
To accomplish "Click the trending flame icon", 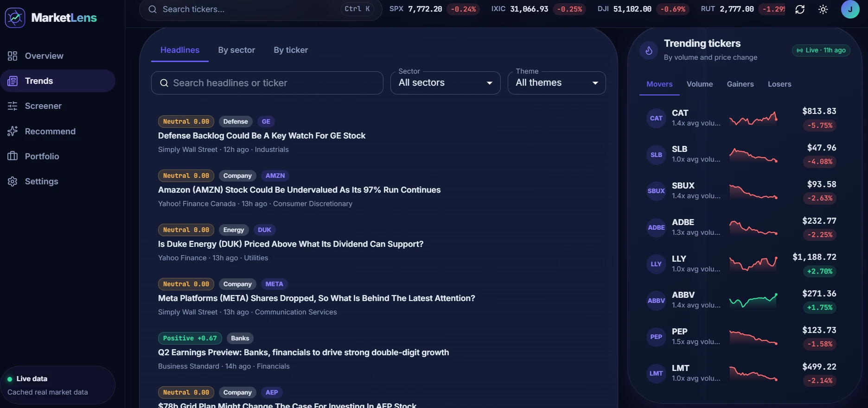I will (x=649, y=50).
